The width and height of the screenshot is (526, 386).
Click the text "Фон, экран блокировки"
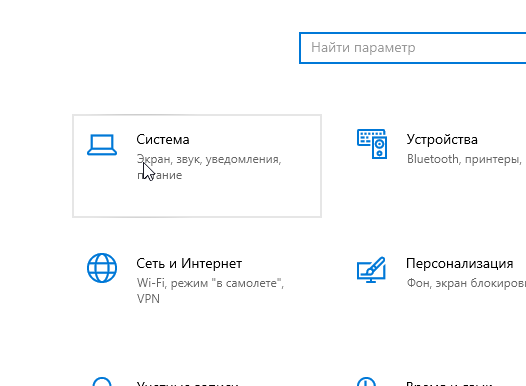(466, 283)
